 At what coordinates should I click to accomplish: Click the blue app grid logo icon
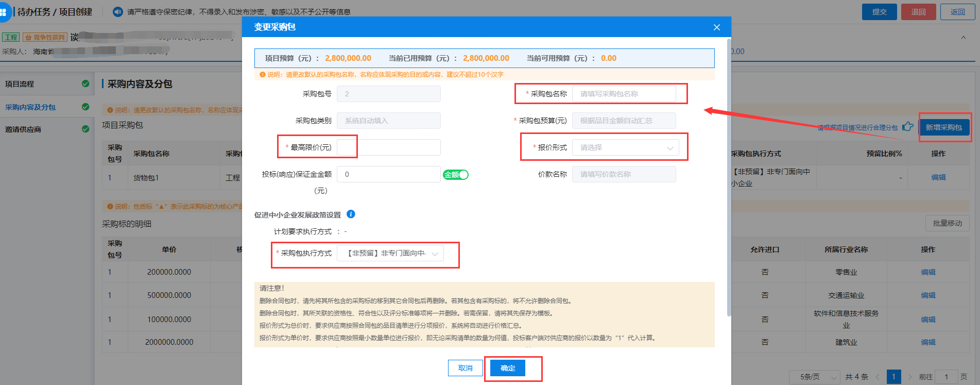point(4,12)
